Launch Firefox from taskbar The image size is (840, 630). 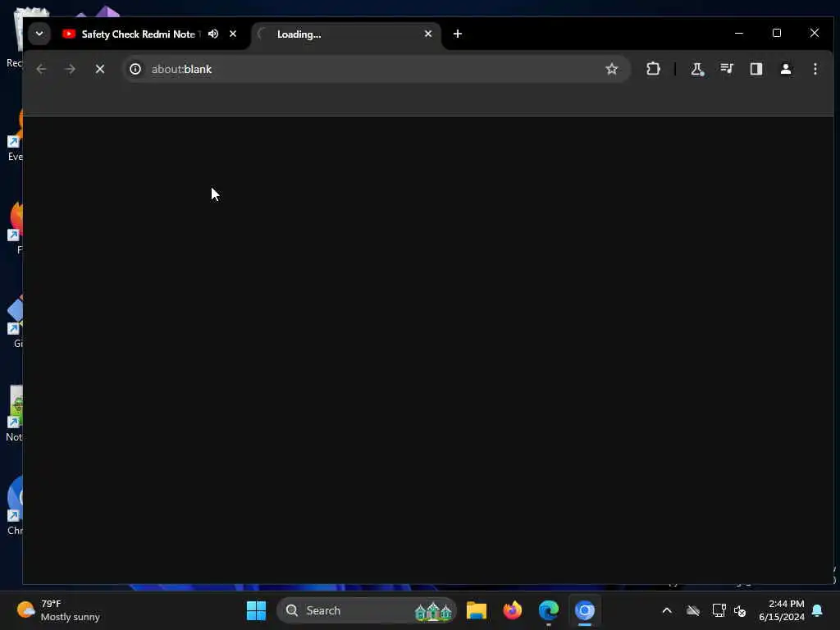click(x=513, y=610)
